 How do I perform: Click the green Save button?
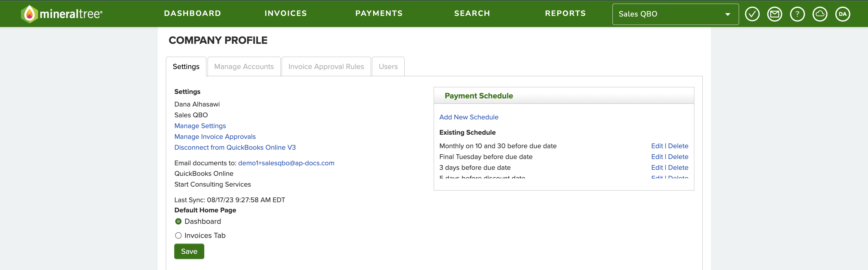(189, 251)
